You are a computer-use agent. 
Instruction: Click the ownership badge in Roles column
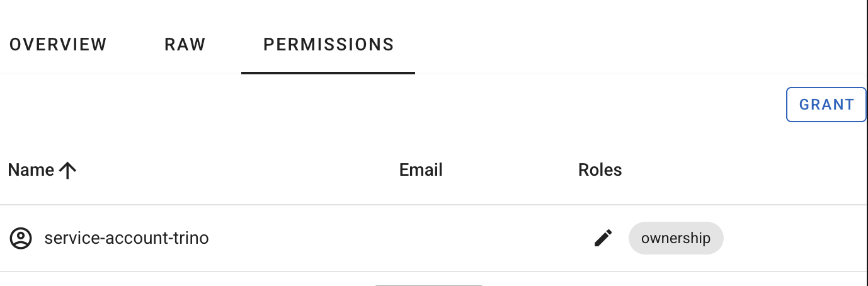675,238
